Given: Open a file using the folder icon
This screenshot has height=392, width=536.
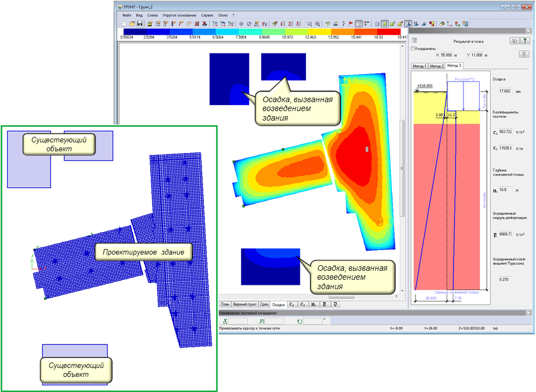Looking at the screenshot, I should click(x=132, y=24).
